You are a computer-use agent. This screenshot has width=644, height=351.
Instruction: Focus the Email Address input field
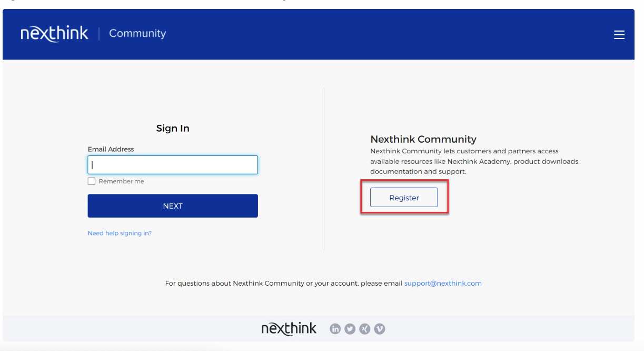coord(173,165)
